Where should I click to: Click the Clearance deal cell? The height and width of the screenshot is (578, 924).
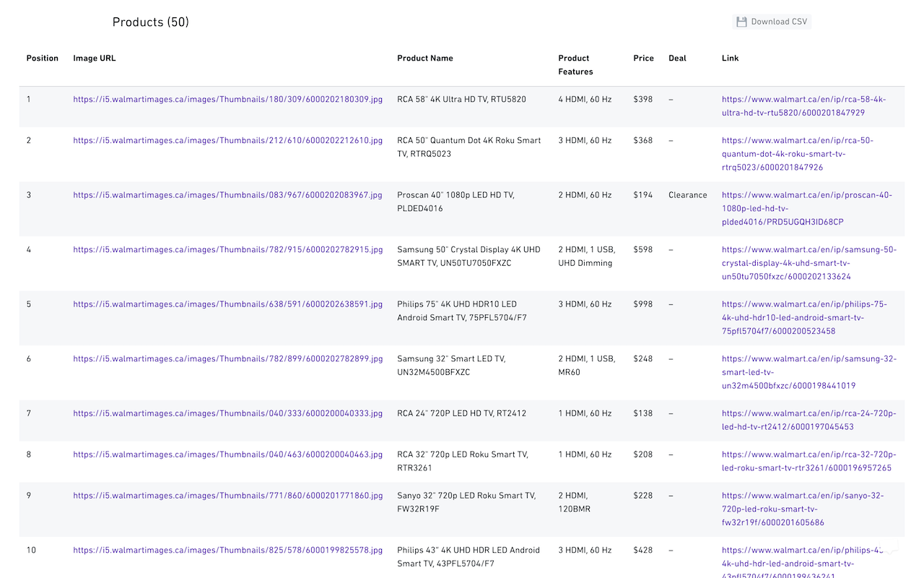click(688, 195)
